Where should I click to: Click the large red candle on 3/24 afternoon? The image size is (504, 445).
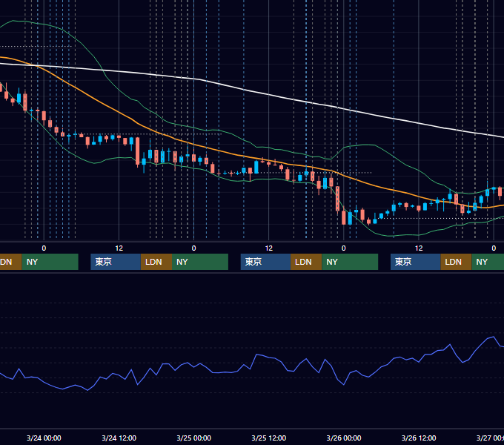(x=138, y=151)
